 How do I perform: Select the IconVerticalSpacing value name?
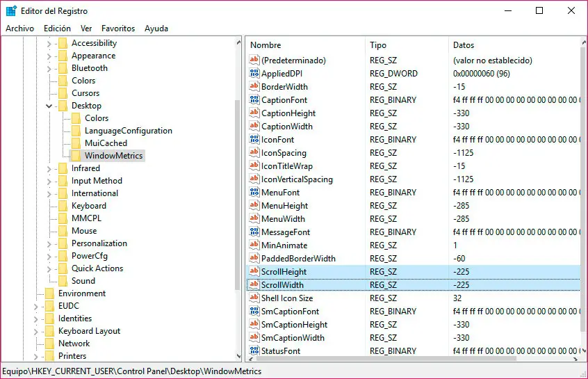click(297, 179)
